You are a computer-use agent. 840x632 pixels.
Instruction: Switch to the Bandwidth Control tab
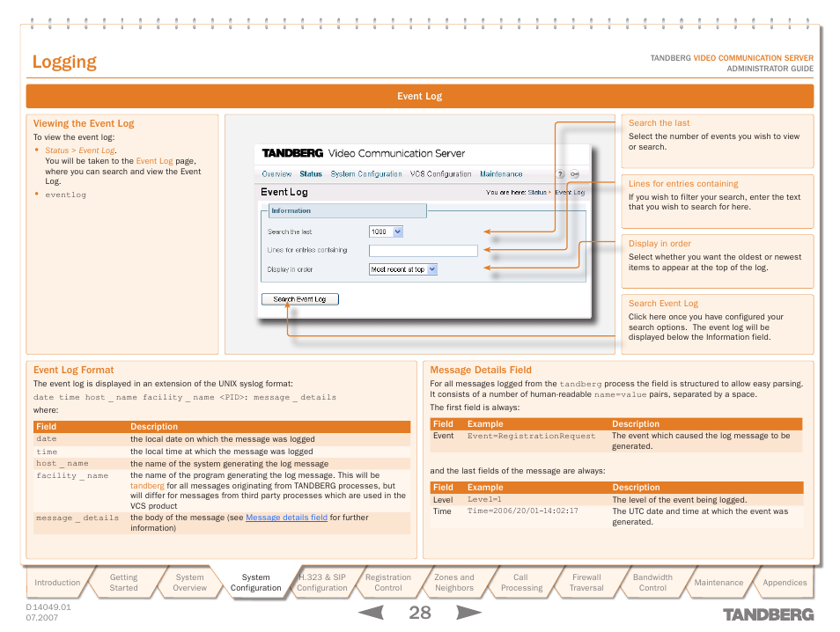click(652, 582)
